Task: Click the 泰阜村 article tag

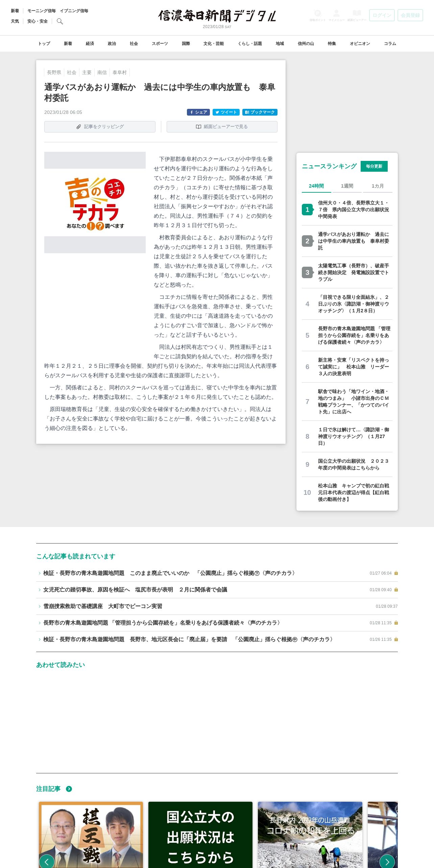Action: tap(120, 72)
